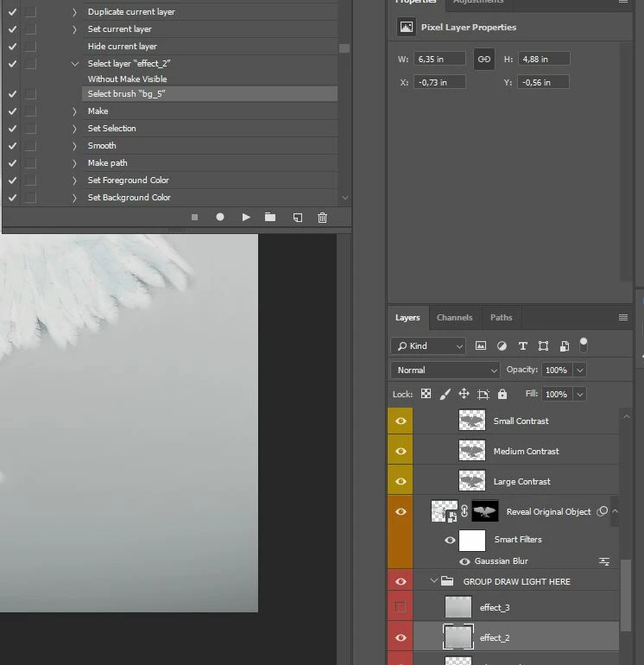Hide the Small Contrast layer
644x665 pixels.
click(x=401, y=421)
